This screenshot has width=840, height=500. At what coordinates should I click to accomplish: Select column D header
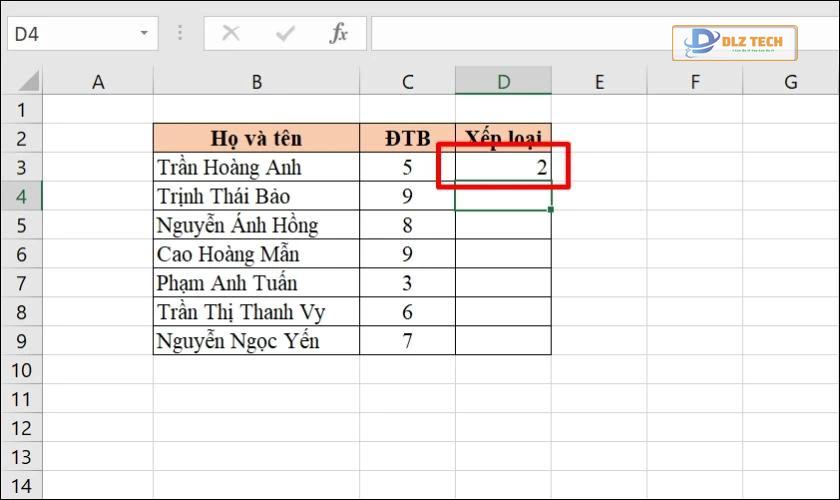504,81
